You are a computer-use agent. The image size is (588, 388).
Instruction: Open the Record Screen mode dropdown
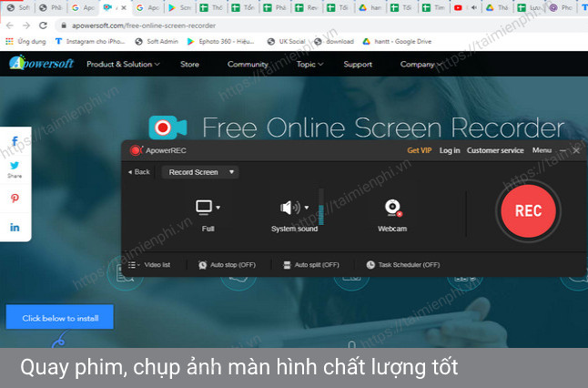(x=200, y=172)
